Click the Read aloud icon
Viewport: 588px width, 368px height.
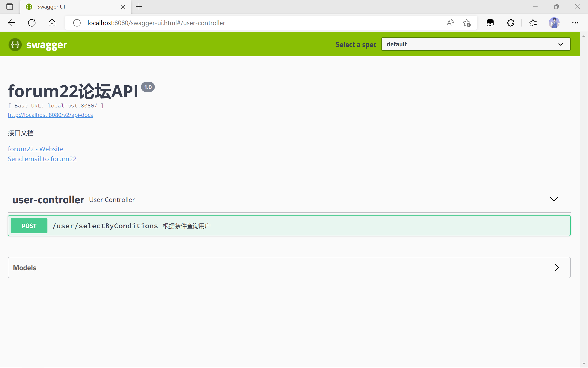[x=450, y=23]
